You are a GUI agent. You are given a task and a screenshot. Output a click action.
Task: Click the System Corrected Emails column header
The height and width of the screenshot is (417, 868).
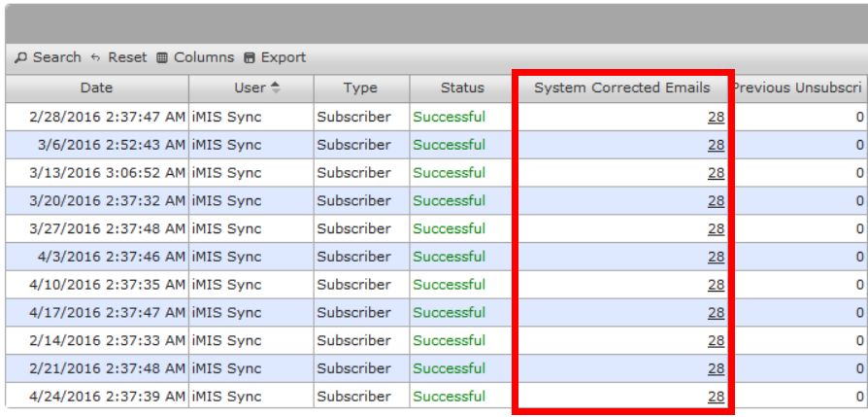tap(621, 87)
